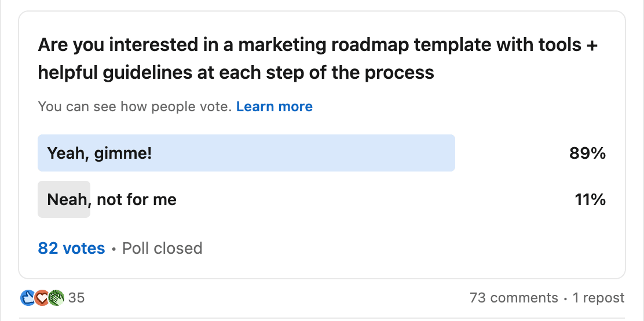Open the 73 comments section

click(x=514, y=298)
